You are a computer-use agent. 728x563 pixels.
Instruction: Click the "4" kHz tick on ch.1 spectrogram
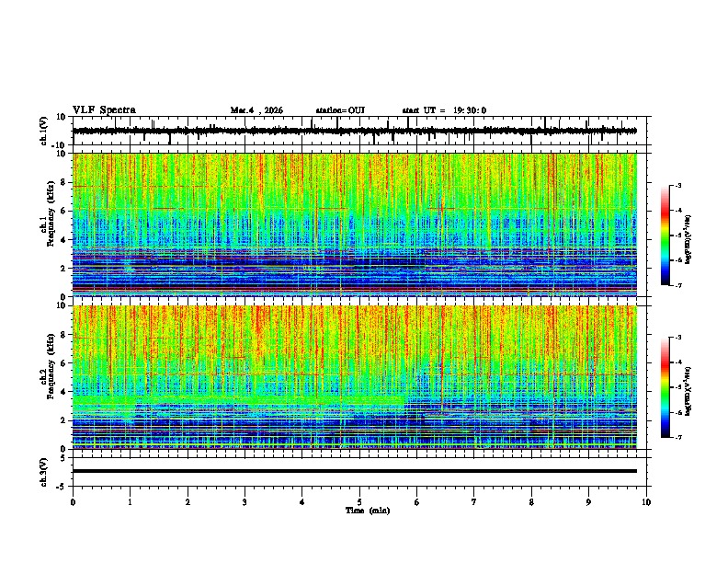point(63,240)
